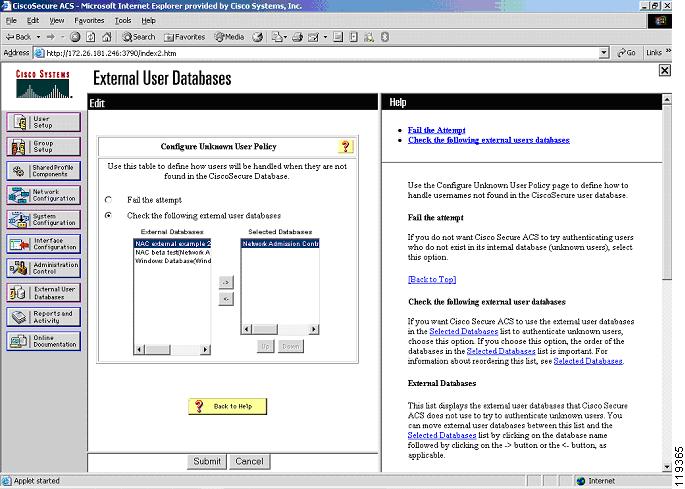The width and height of the screenshot is (685, 489).
Task: Click the <- move left button
Action: 226,299
